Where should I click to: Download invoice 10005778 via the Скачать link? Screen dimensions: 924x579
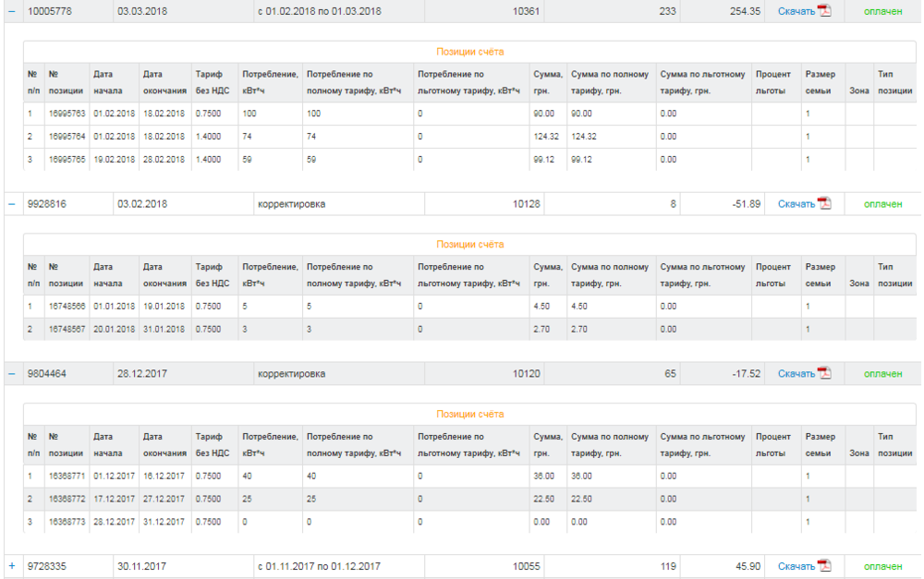796,11
